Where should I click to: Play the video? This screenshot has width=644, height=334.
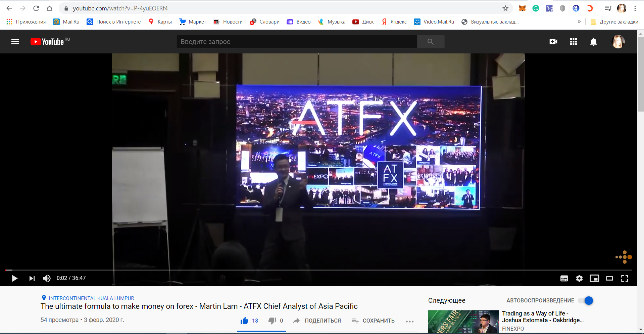14,278
